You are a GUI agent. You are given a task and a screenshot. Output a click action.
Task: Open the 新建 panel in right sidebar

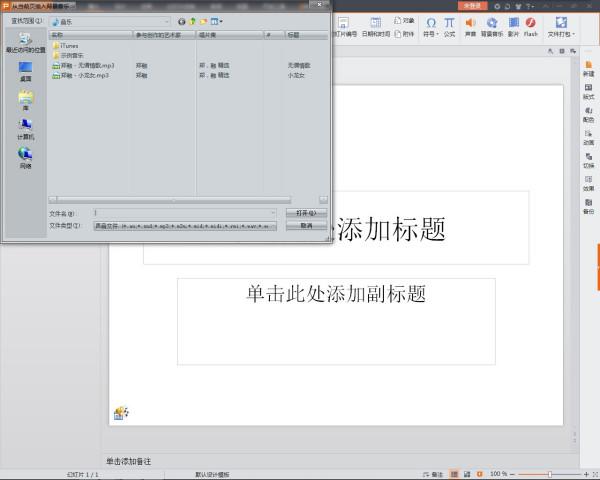pyautogui.click(x=588, y=69)
